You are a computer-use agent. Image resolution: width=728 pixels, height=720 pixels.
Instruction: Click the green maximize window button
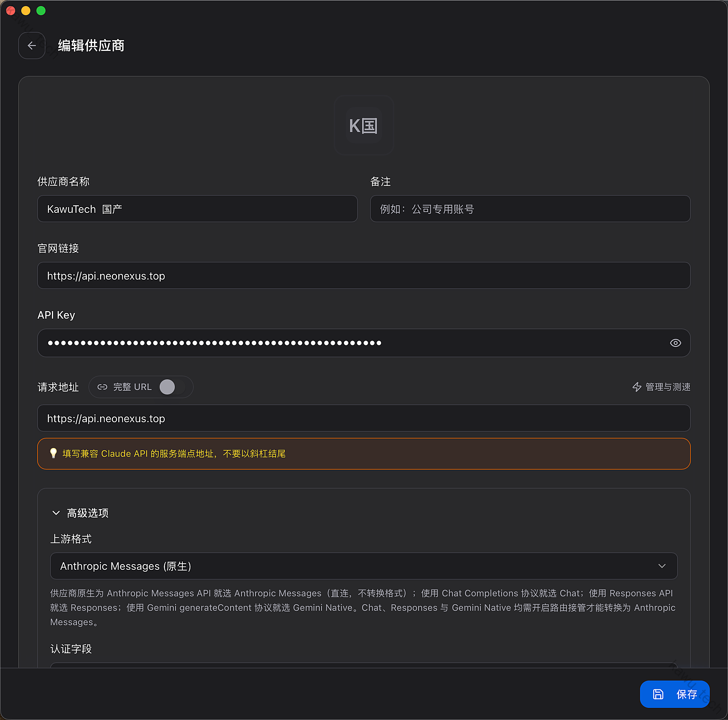[41, 11]
